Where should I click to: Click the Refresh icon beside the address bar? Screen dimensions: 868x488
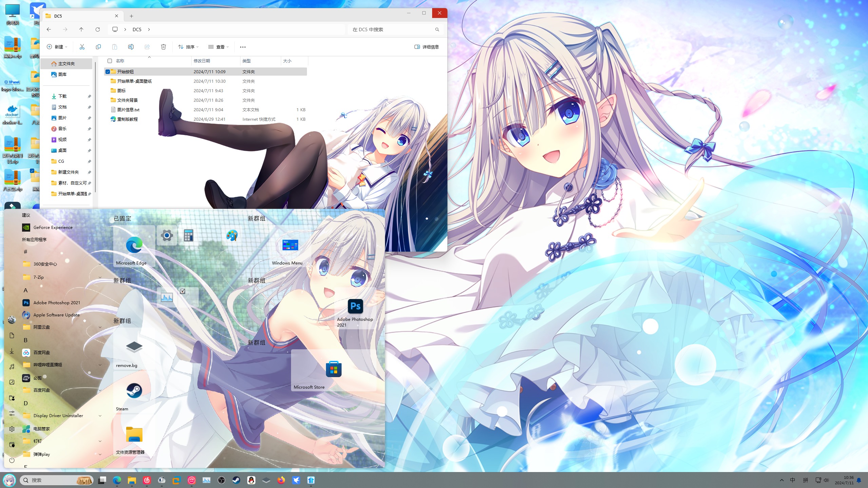point(98,30)
